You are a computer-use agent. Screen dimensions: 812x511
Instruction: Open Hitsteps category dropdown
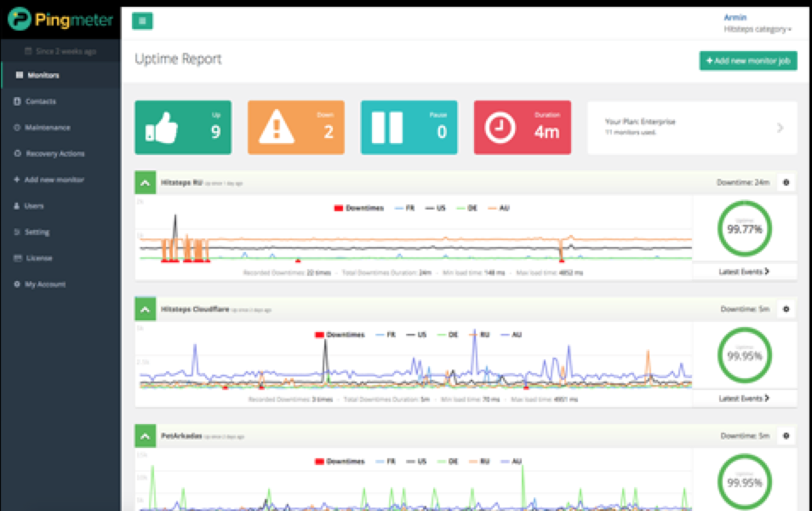(x=758, y=30)
